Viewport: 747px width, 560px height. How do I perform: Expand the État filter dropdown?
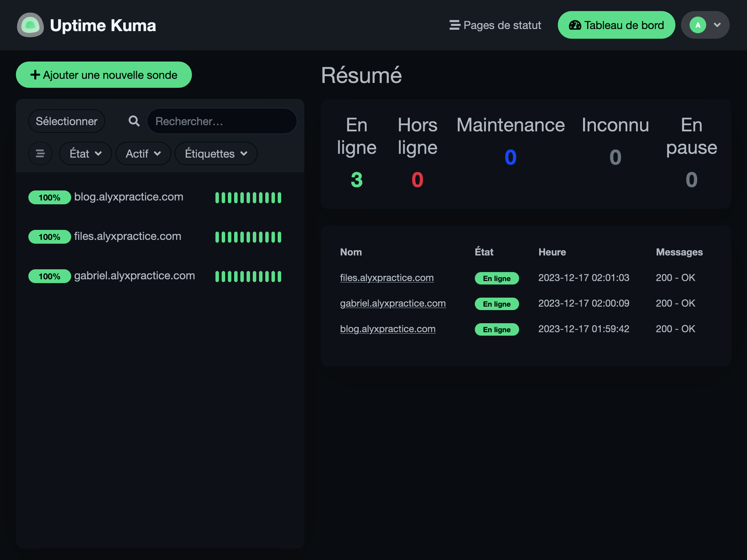pyautogui.click(x=85, y=153)
